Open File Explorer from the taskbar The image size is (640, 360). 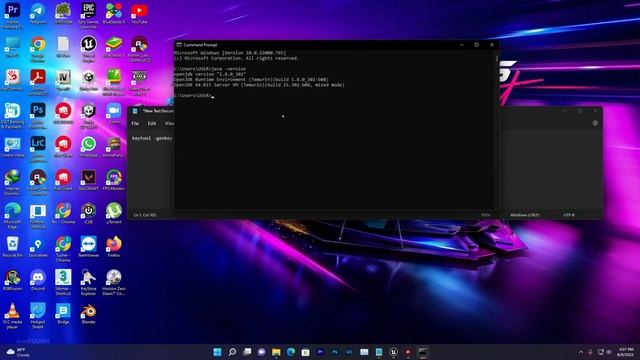[x=276, y=352]
